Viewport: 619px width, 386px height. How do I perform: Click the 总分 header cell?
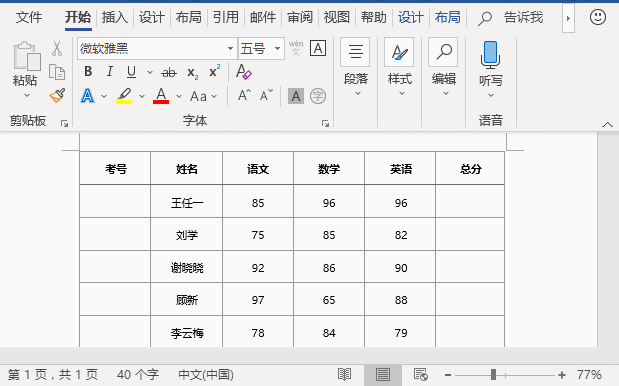tap(470, 169)
